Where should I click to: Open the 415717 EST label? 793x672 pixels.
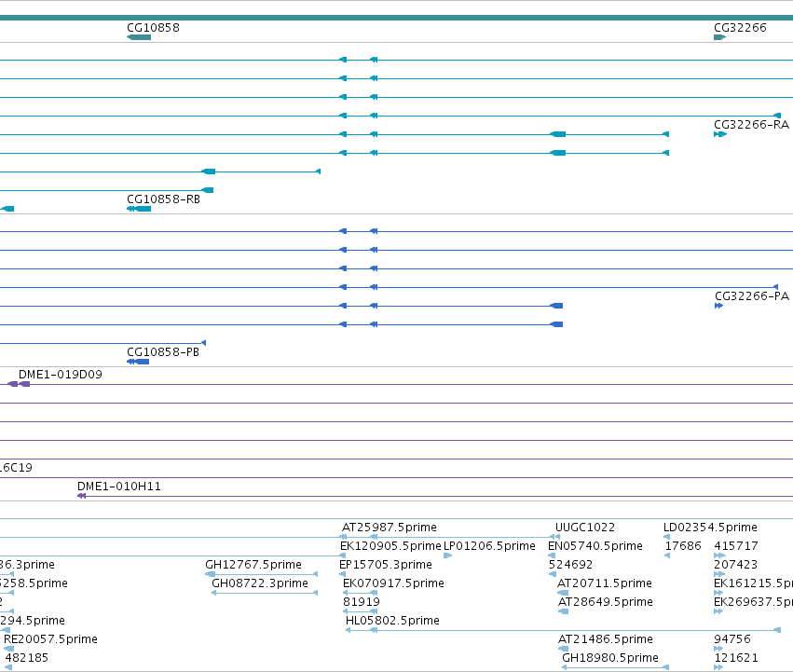(x=736, y=546)
